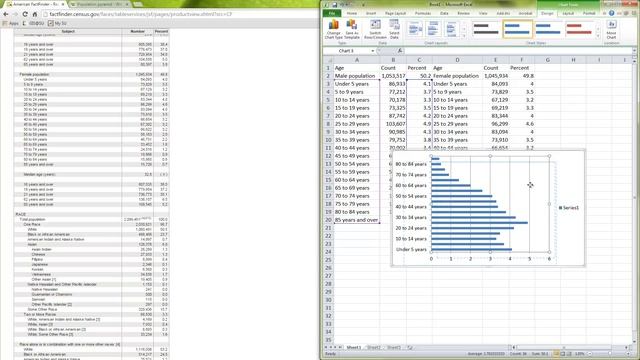640x360 pixels.
Task: Apply the black chart style swatch
Action: point(486,29)
